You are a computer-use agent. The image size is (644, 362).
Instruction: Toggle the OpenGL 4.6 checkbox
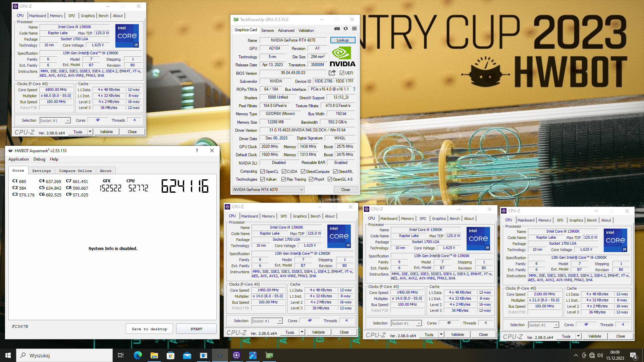(330, 179)
